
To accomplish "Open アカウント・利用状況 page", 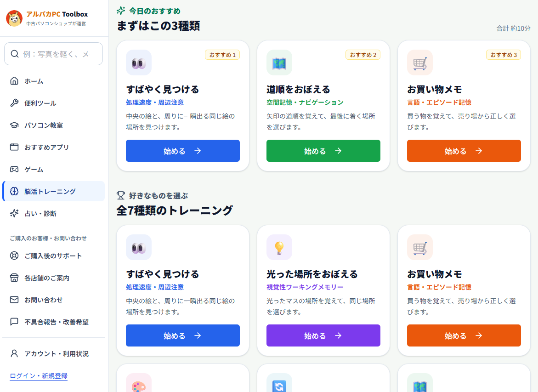I will pos(54,353).
